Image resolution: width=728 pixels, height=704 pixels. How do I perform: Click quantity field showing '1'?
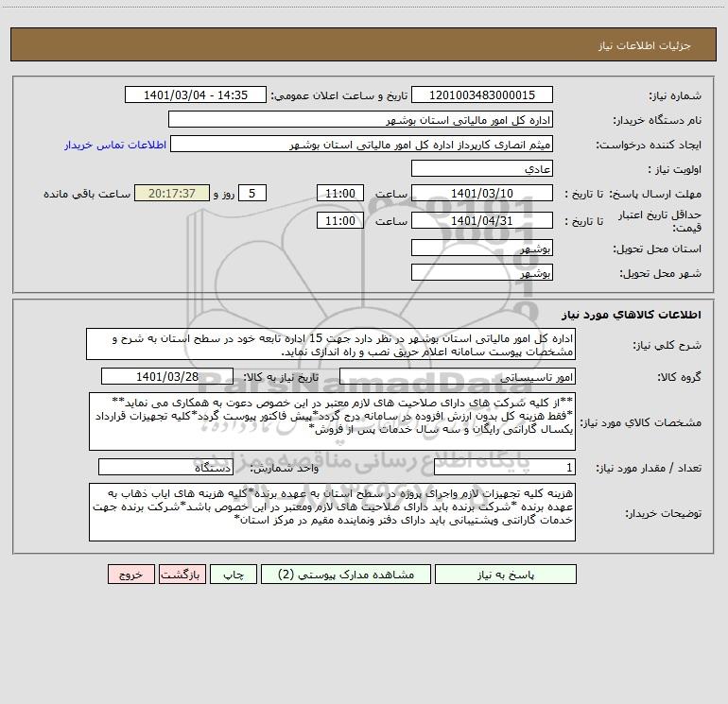pyautogui.click(x=505, y=467)
